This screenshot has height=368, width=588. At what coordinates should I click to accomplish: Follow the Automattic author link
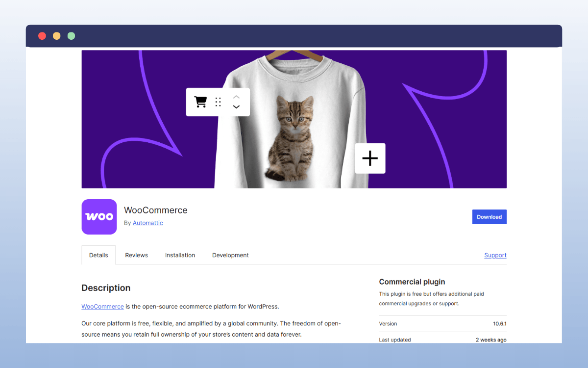tap(147, 222)
